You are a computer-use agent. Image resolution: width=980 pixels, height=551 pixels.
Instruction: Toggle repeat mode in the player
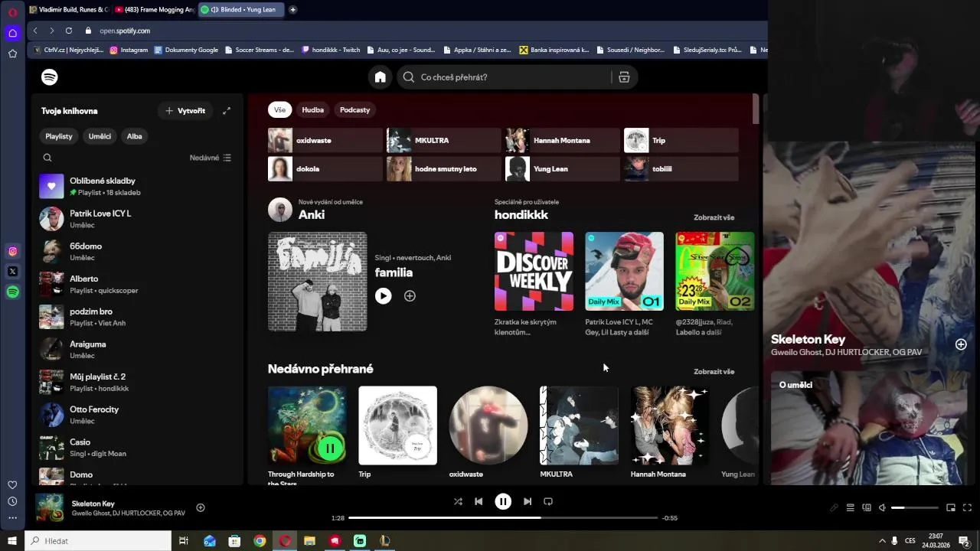pos(548,501)
